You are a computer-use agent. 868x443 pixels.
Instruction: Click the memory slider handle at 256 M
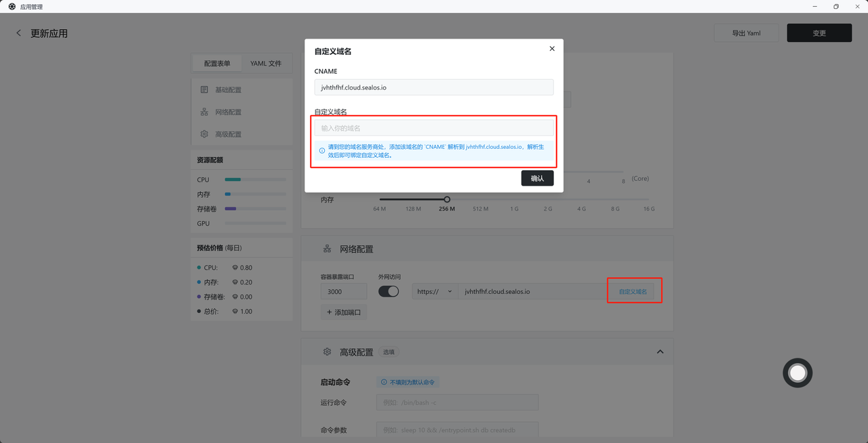pyautogui.click(x=447, y=199)
